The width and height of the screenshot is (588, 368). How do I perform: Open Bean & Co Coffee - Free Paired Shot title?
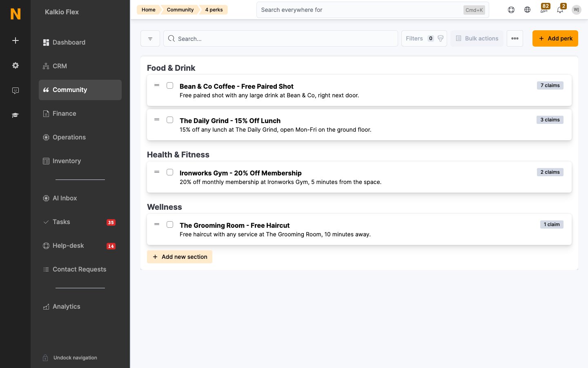(236, 86)
